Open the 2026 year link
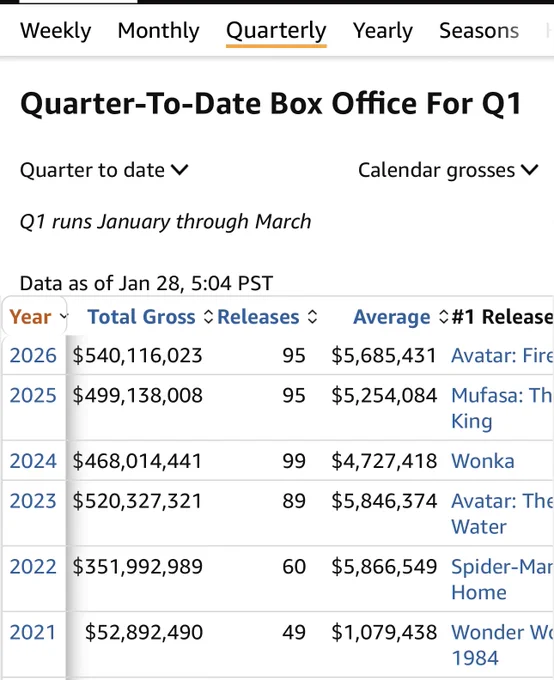Viewport: 554px width, 680px height. [33, 356]
